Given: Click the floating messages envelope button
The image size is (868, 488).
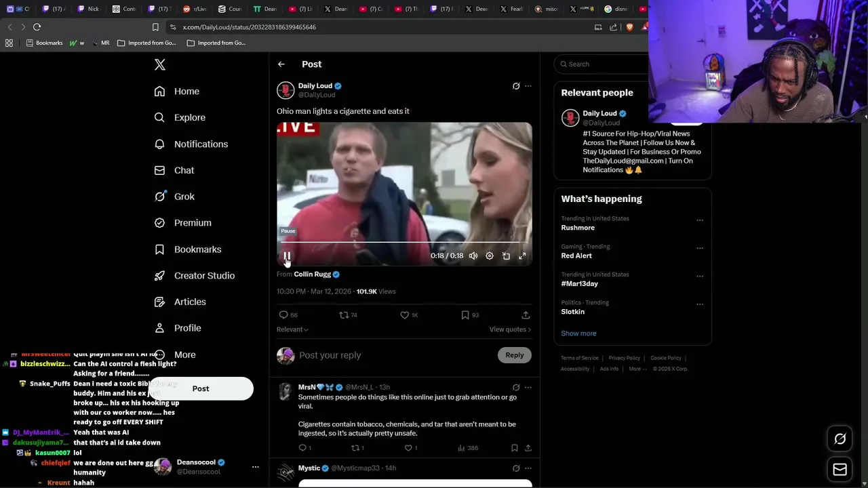Looking at the screenshot, I should tap(840, 469).
